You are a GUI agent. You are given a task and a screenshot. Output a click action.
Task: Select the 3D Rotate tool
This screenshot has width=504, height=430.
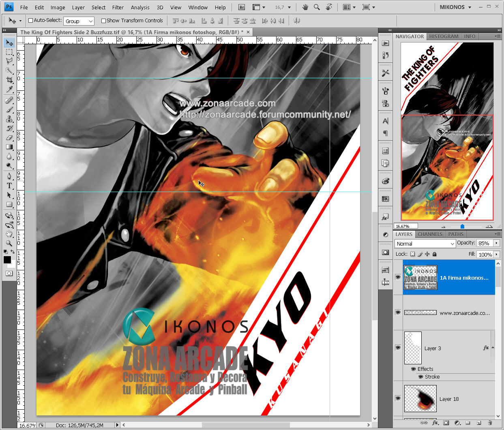(x=9, y=215)
